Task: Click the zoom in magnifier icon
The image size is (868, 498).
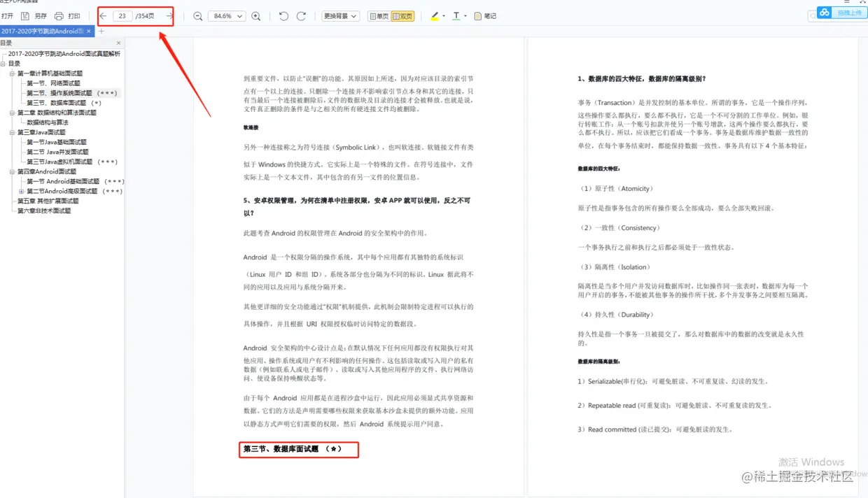Action: pos(255,16)
